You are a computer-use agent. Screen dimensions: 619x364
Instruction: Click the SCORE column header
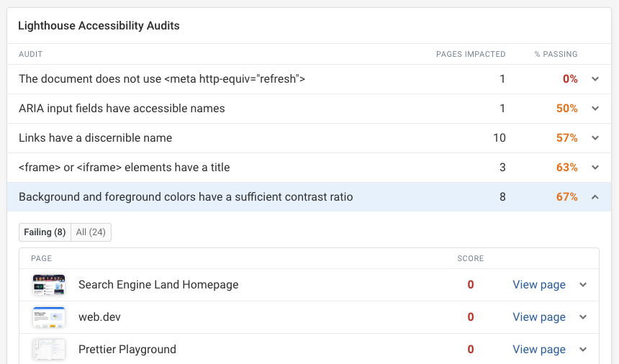(x=471, y=259)
